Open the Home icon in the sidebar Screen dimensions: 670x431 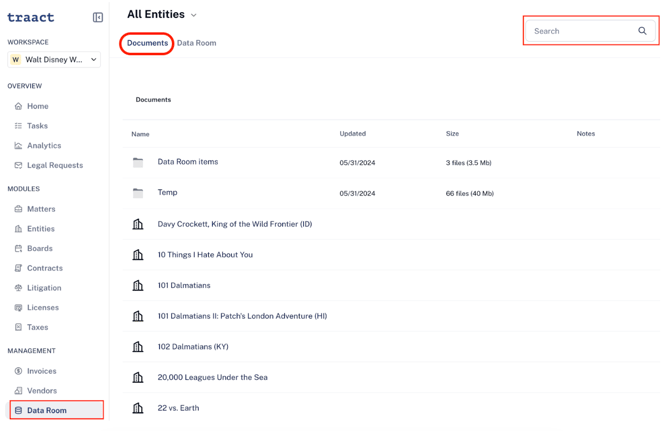[x=18, y=106]
